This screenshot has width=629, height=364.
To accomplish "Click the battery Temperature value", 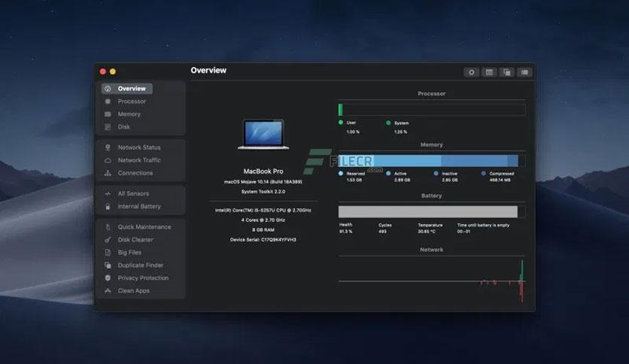I will click(427, 232).
